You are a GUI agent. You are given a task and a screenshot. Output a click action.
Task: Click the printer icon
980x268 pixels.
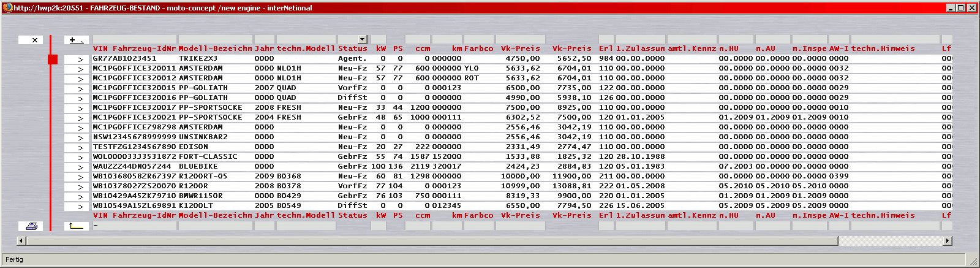(x=31, y=226)
